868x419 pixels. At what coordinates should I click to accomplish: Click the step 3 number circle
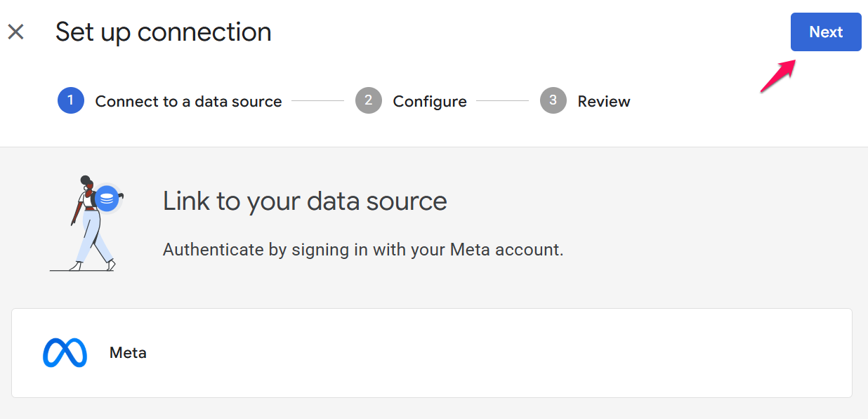(x=553, y=101)
